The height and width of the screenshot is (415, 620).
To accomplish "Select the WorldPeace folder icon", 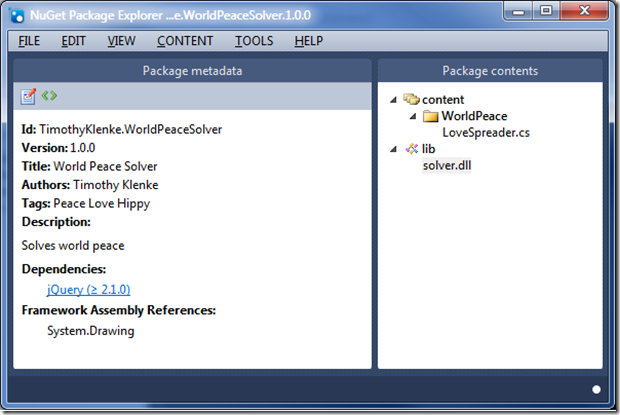I will click(430, 116).
